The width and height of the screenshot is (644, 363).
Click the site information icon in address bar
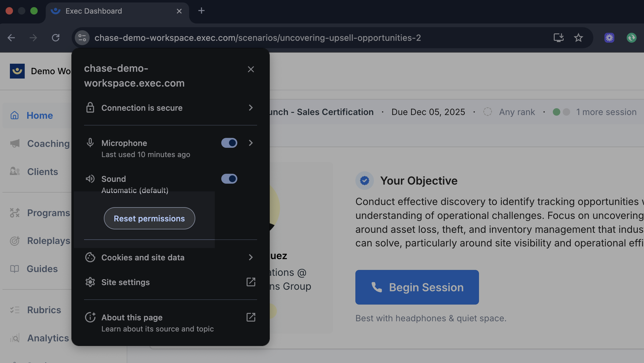coord(82,38)
